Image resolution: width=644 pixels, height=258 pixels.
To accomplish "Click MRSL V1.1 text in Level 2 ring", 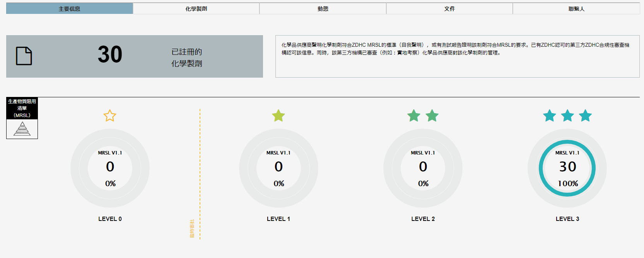I will tap(423, 153).
